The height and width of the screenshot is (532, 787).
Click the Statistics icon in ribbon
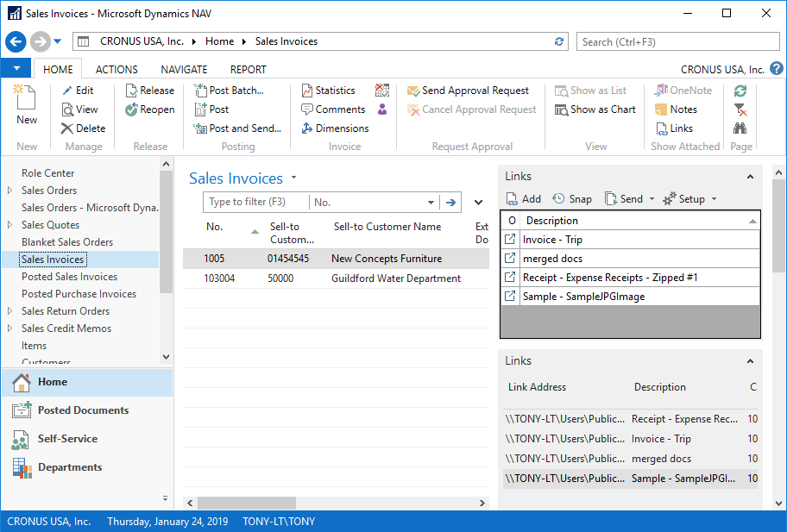[308, 91]
